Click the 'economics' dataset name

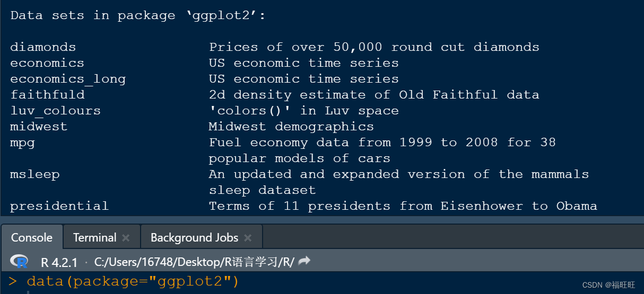click(47, 63)
